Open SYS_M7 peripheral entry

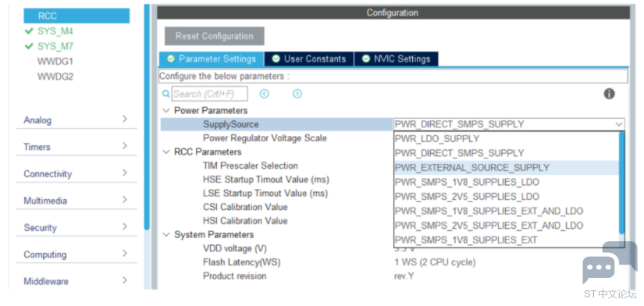coord(55,46)
